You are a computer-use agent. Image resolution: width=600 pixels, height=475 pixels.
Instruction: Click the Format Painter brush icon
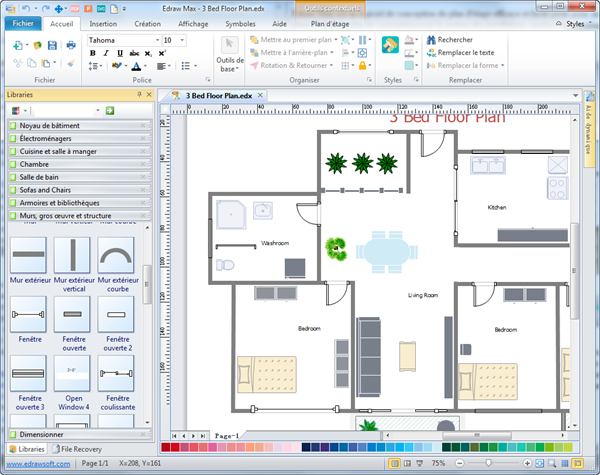(x=71, y=63)
